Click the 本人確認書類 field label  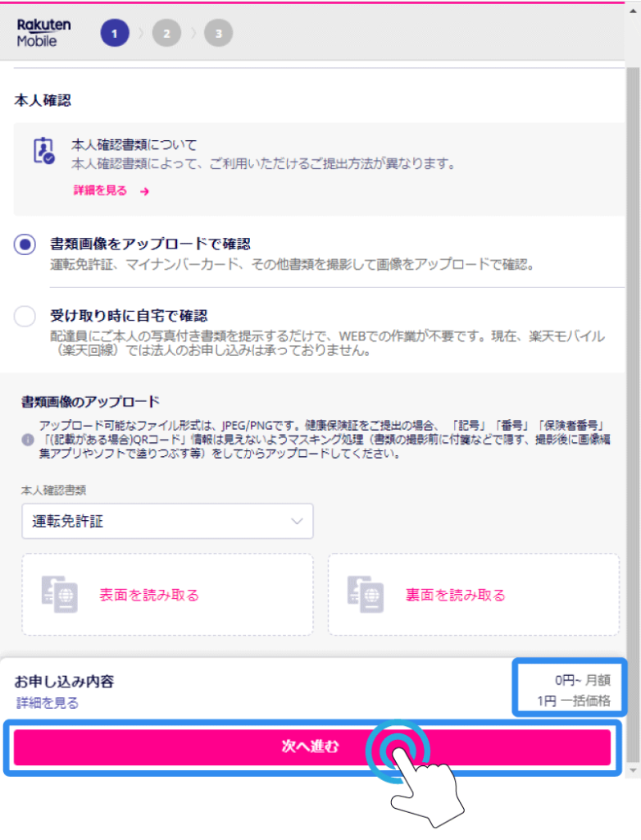tap(53, 490)
